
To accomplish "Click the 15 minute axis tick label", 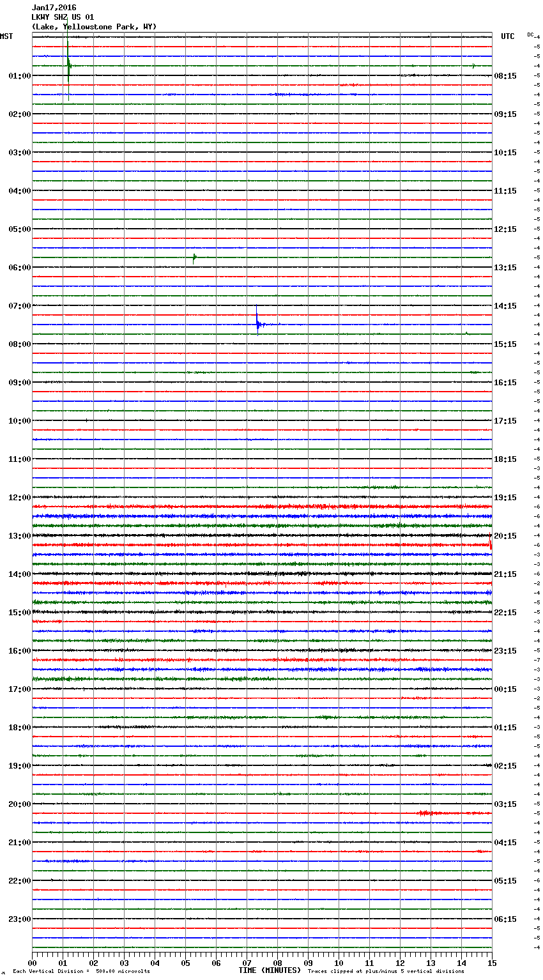I will click(x=492, y=962).
